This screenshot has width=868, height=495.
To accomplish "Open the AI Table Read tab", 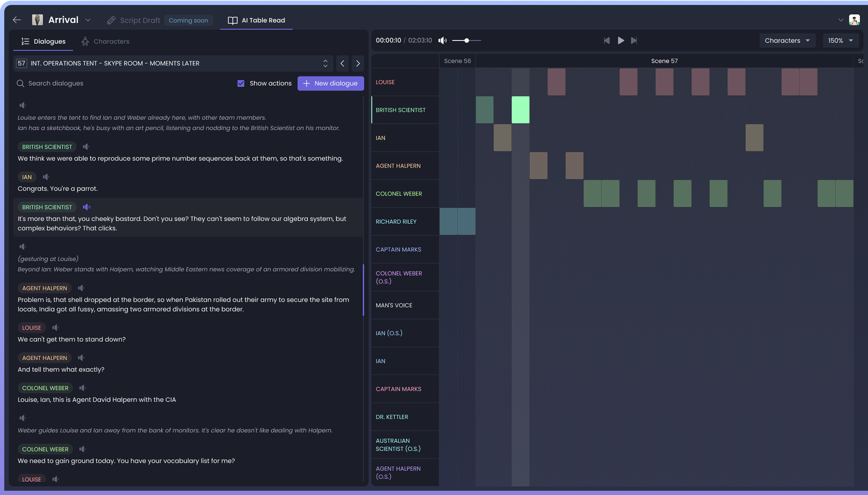I will pos(256,20).
